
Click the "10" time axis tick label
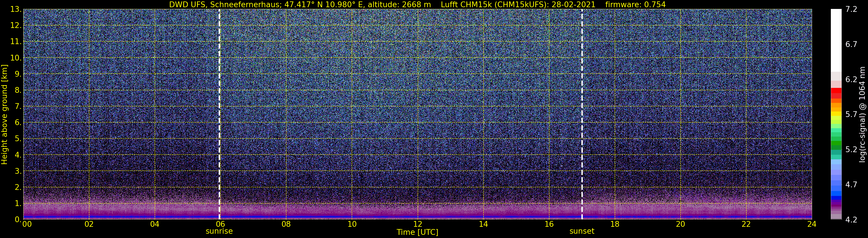click(352, 224)
